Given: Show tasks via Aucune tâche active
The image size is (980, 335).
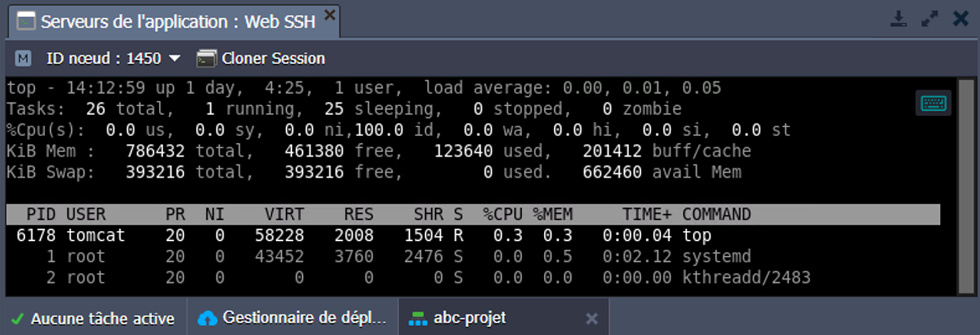Looking at the screenshot, I should point(103,319).
